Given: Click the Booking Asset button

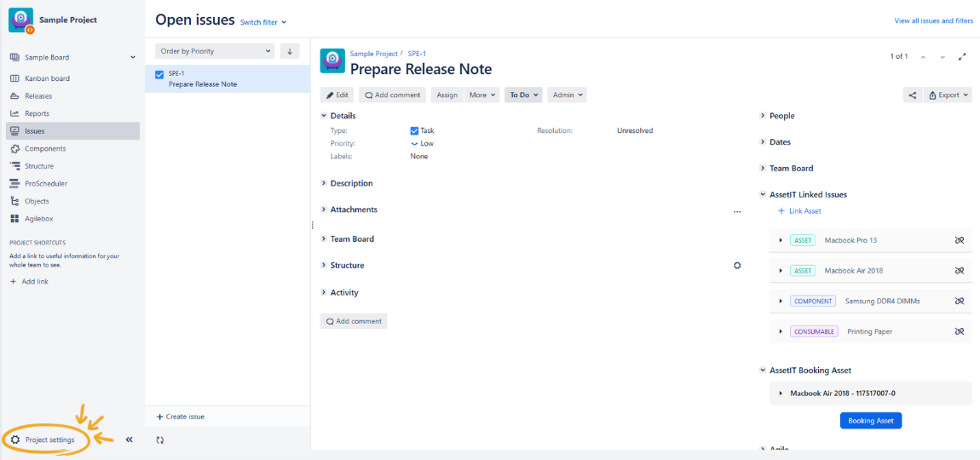Looking at the screenshot, I should point(870,421).
